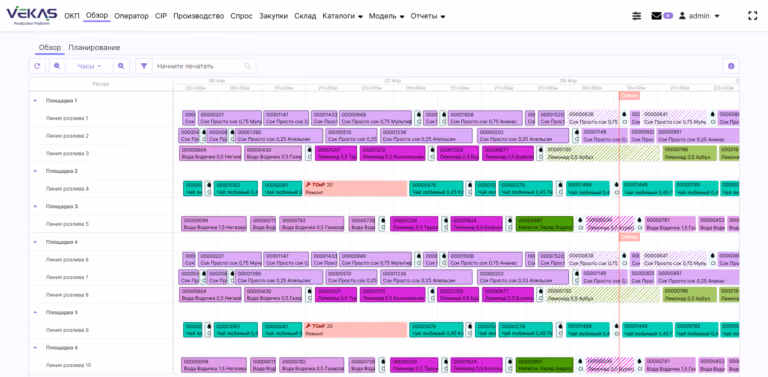This screenshot has width=768, height=377.
Task: Switch to the Планирование tab
Action: point(94,47)
